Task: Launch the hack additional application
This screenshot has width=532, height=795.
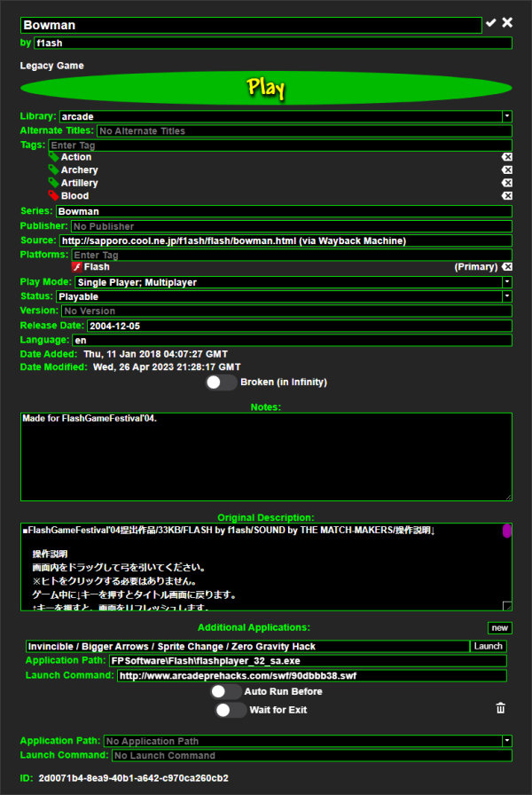Action: tap(488, 646)
